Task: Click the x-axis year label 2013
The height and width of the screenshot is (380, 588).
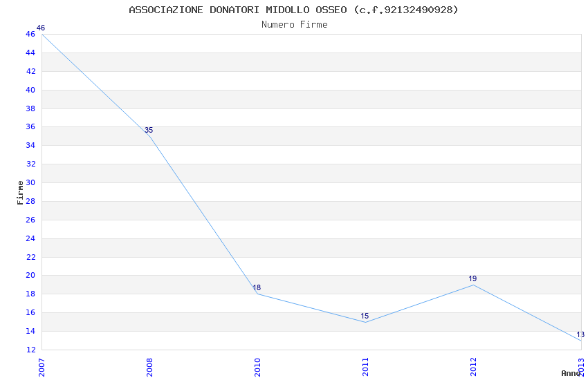Action: pos(581,368)
